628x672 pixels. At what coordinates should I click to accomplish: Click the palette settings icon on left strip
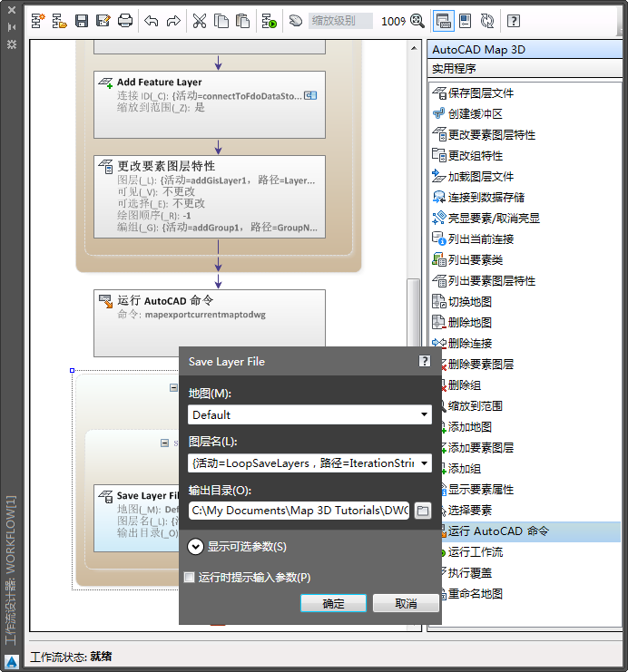(x=12, y=44)
